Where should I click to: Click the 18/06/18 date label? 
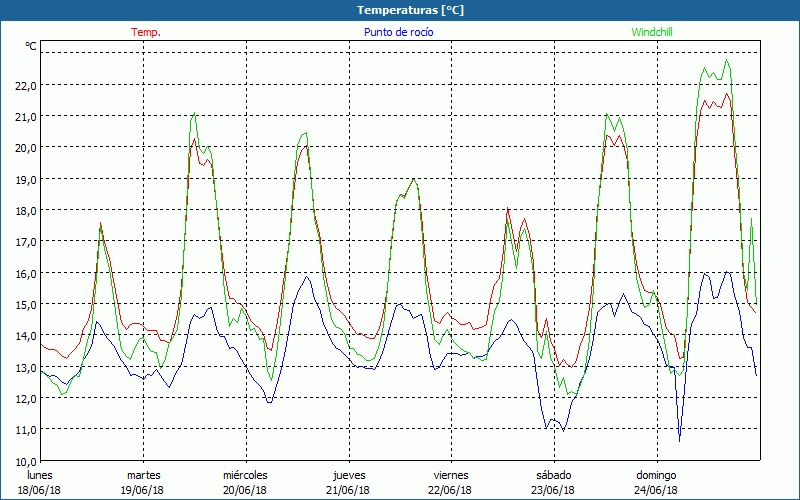[39, 490]
